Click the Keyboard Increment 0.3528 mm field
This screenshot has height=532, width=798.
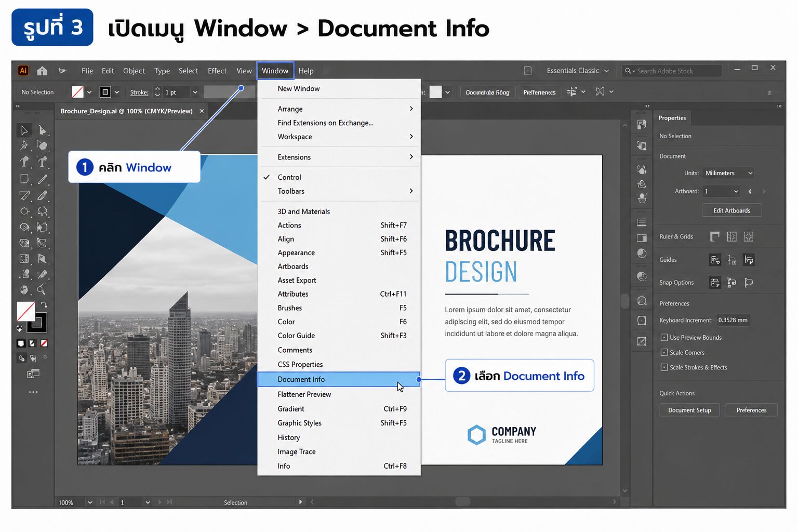pos(733,320)
